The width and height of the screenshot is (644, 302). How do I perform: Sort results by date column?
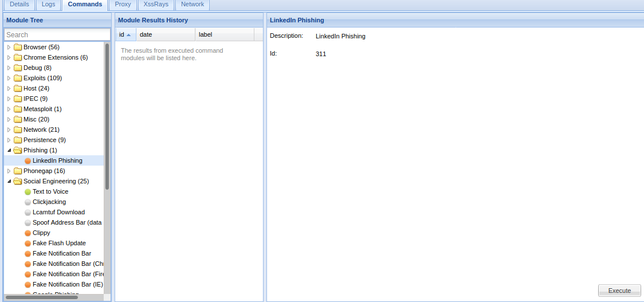(x=166, y=34)
